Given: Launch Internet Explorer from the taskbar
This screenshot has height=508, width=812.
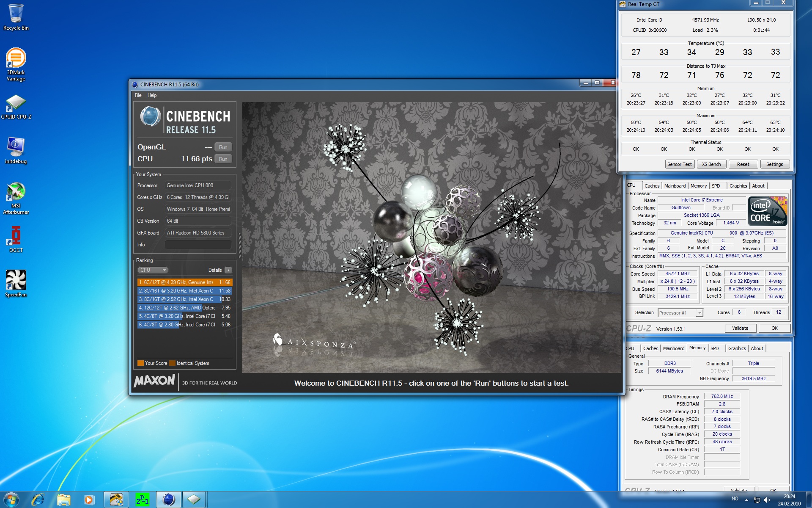Looking at the screenshot, I should point(38,500).
